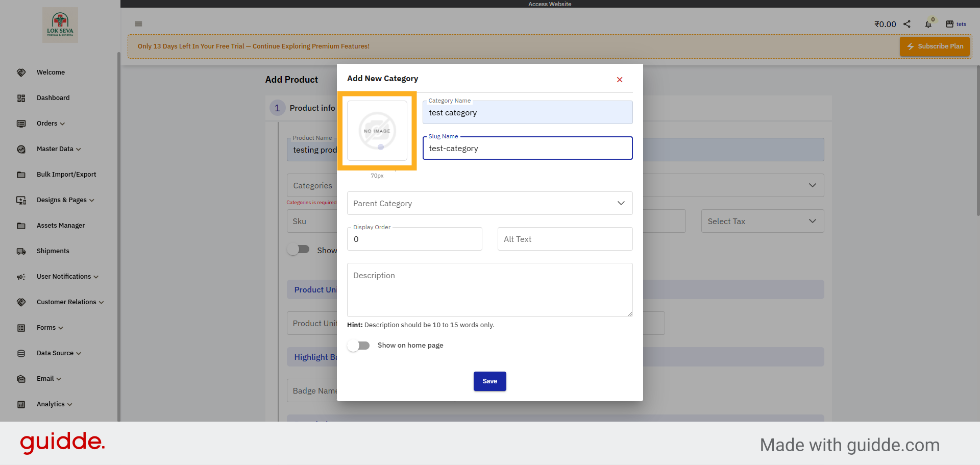This screenshot has height=465, width=980.
Task: Close the Add New Category dialog
Action: [x=620, y=80]
